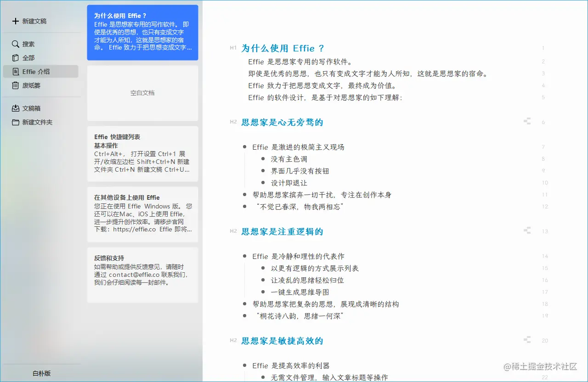Screen dimensions: 588x382
Task: Select the 为什么使用 Effie？ document card
Action: 142,33
